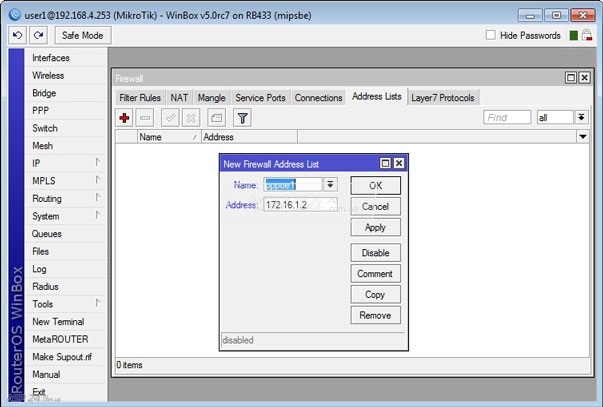Click the Remove minus icon in Firewall toolbar
The height and width of the screenshot is (407, 603).
tap(145, 118)
